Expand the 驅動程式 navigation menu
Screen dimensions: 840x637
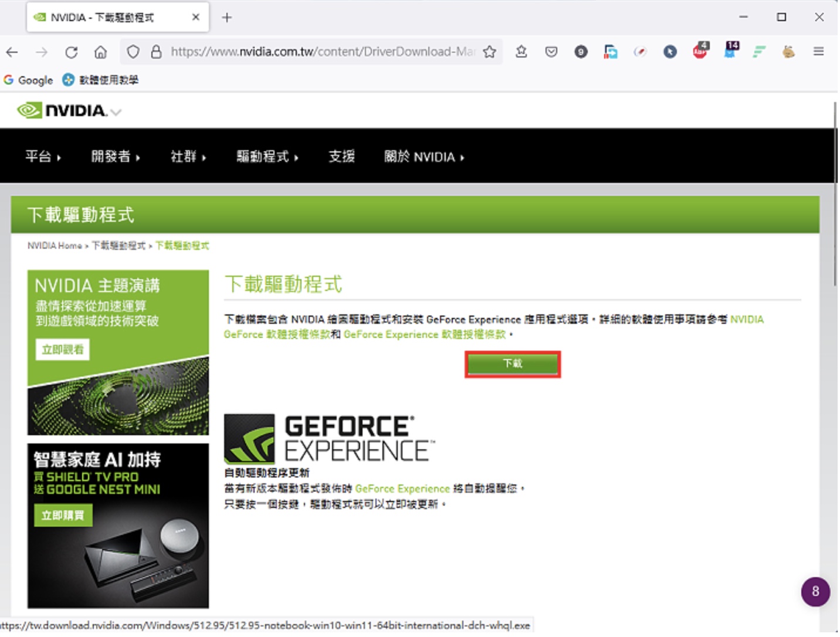click(x=267, y=157)
